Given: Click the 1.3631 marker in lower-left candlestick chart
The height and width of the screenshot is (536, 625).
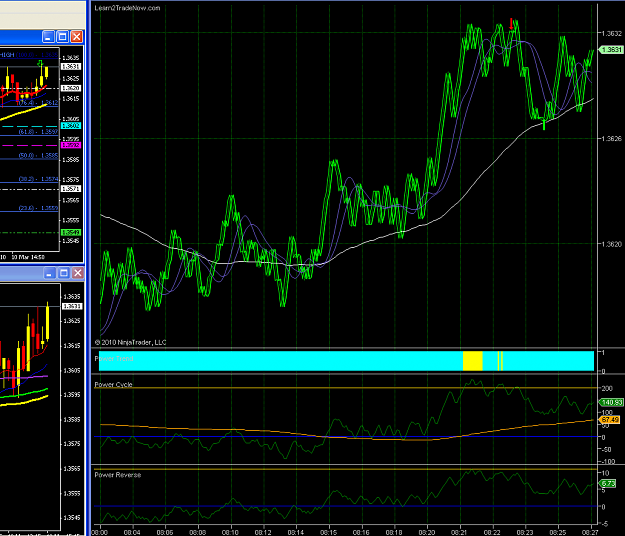Looking at the screenshot, I should tap(72, 306).
